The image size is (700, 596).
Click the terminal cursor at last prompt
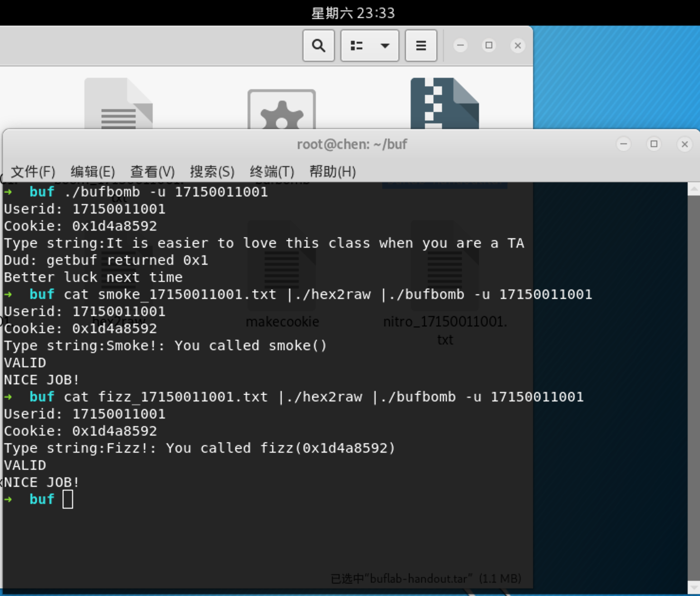68,499
